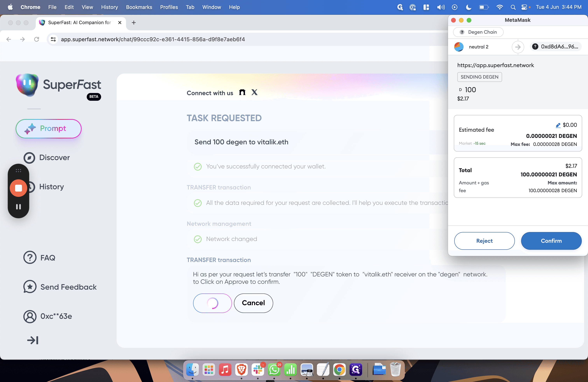Viewport: 588px width, 382px height.
Task: Open the Degen Chain network selector
Action: [478, 32]
